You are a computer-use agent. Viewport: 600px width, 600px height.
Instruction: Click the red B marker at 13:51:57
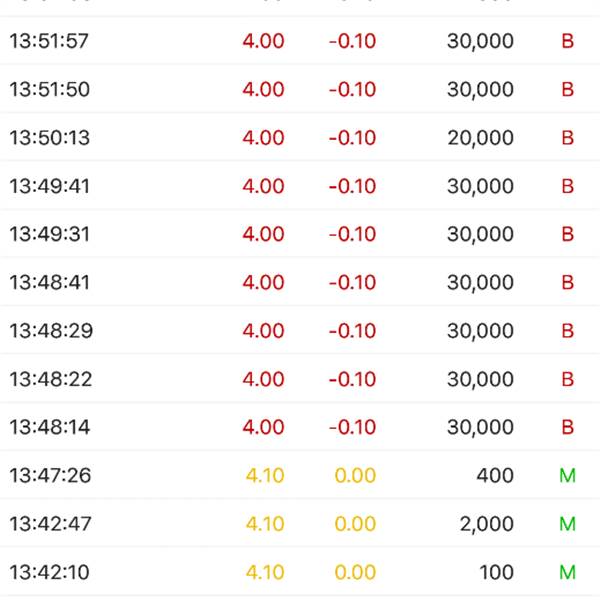click(x=567, y=41)
